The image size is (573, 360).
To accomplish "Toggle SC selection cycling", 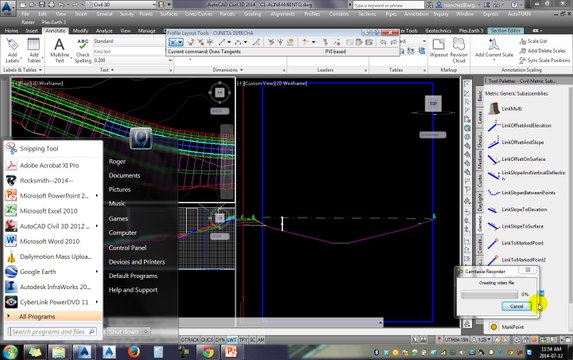I will pyautogui.click(x=253, y=340).
